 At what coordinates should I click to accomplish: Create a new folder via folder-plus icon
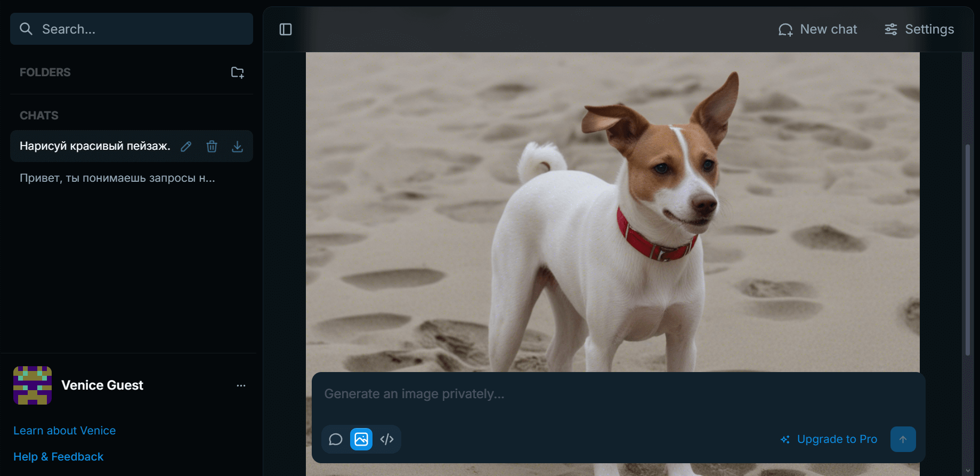point(237,72)
